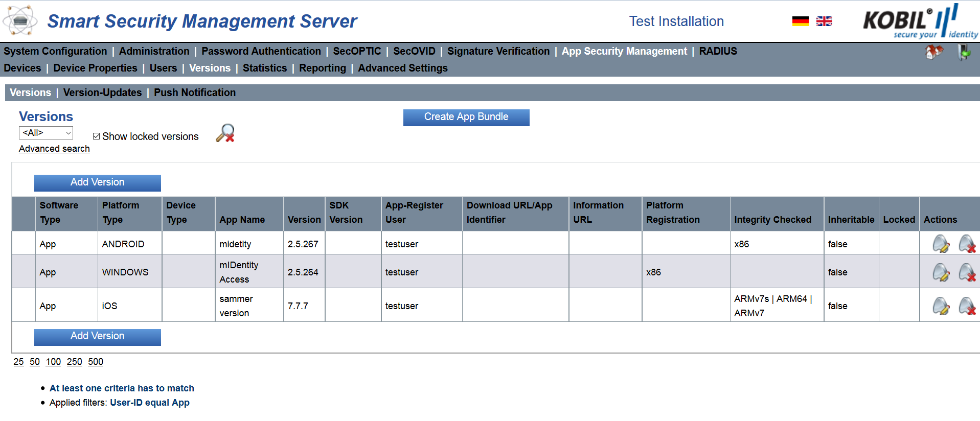Open Signature Verification menu

click(x=498, y=51)
